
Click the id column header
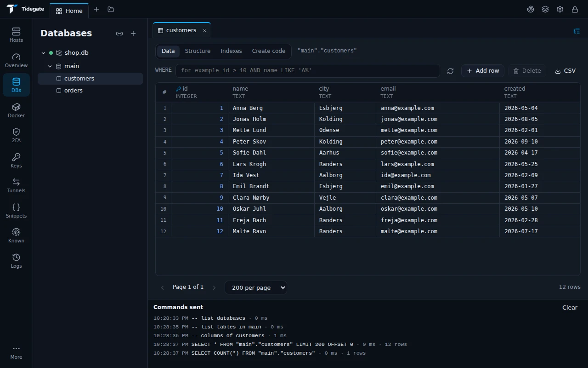click(199, 92)
